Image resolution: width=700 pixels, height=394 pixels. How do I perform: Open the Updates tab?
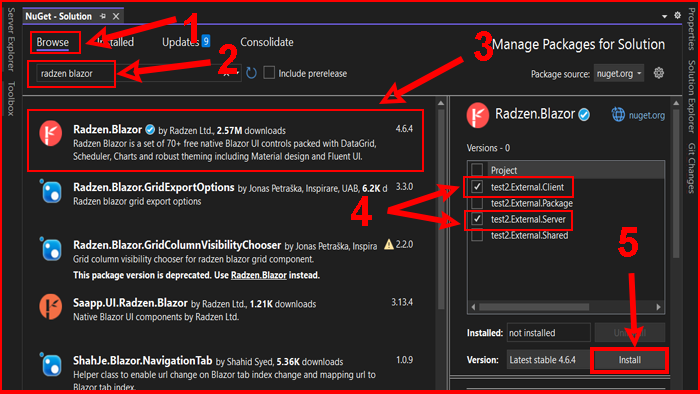[x=186, y=42]
